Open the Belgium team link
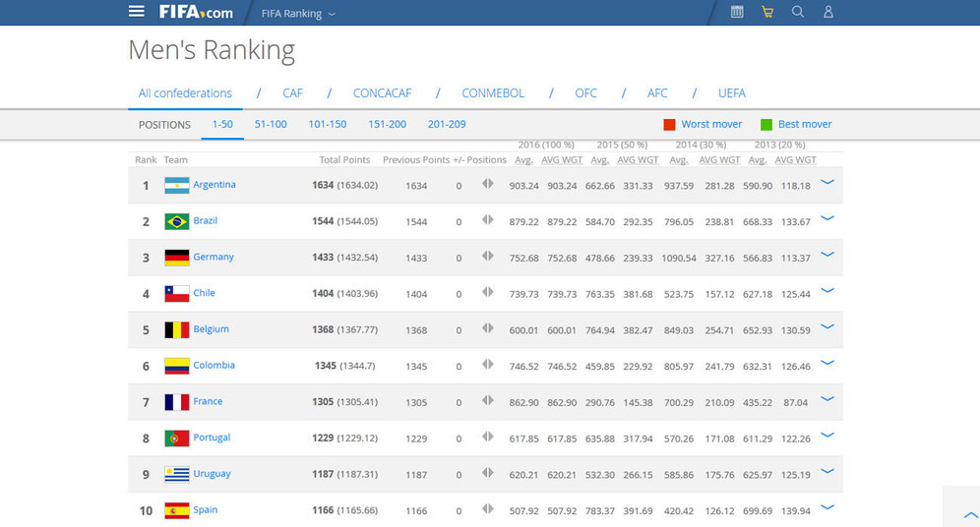 click(x=211, y=329)
